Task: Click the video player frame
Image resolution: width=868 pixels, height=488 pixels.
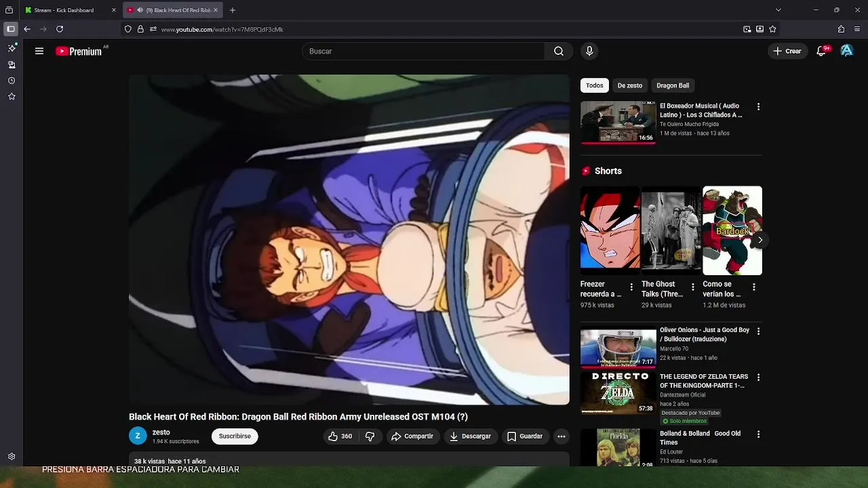Action: 349,239
